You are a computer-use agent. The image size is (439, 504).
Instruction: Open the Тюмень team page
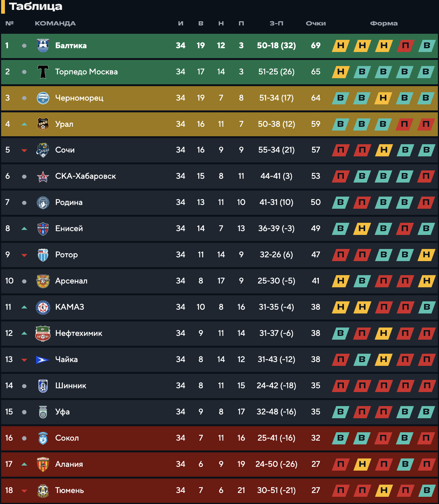point(69,490)
